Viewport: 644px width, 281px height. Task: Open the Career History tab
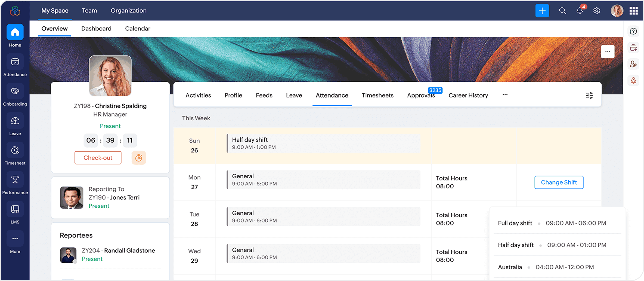click(468, 95)
